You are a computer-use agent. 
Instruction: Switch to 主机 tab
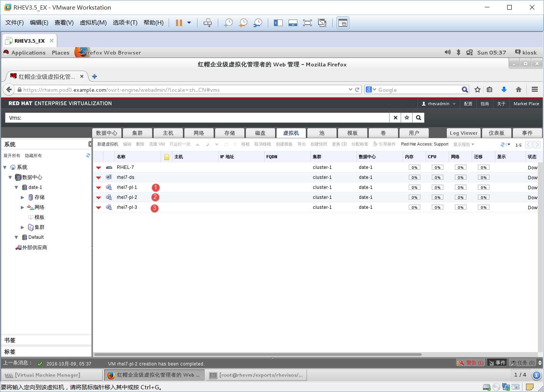point(168,133)
